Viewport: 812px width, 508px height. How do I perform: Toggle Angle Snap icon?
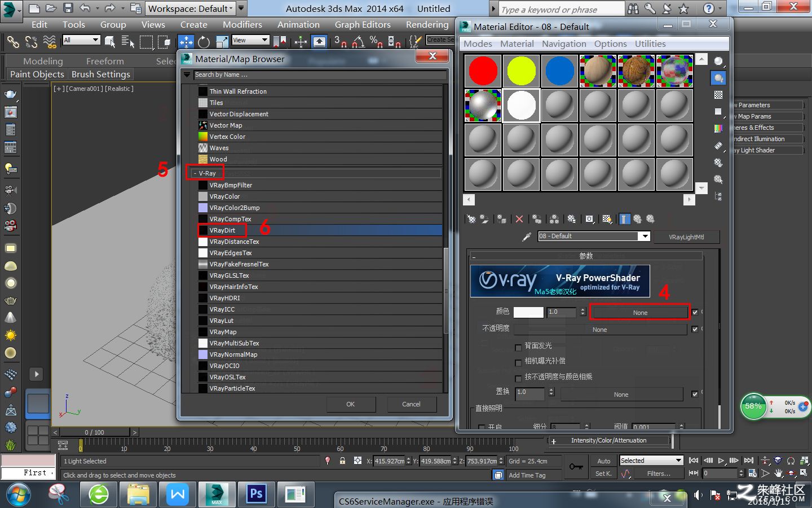pos(358,41)
